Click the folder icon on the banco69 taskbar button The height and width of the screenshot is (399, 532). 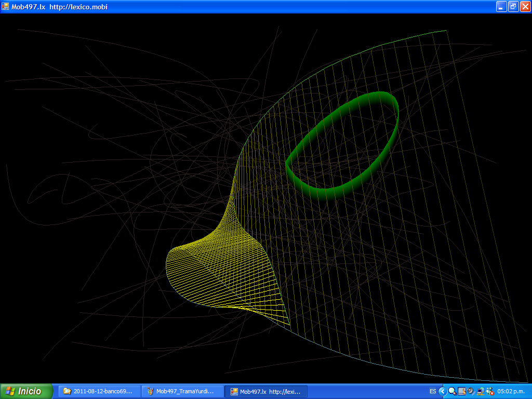coord(67,391)
